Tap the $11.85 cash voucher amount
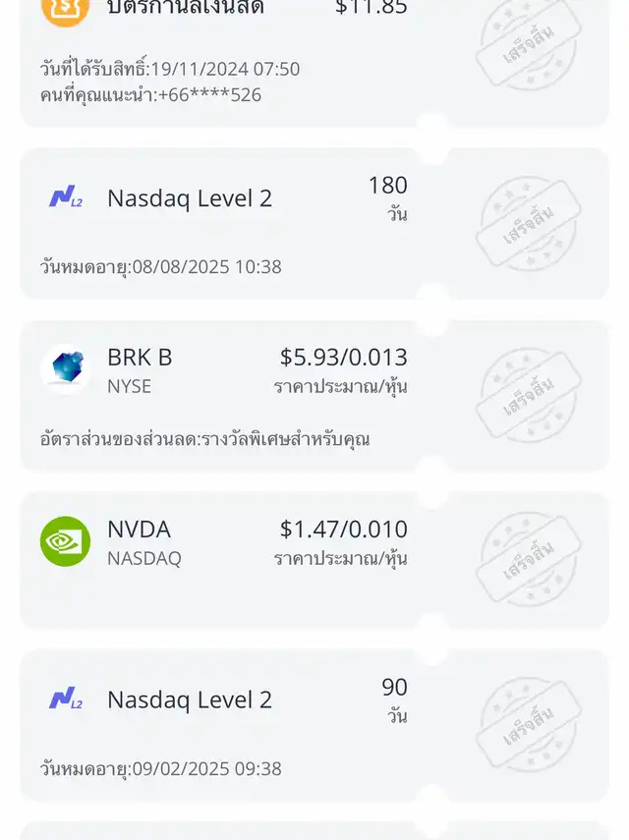This screenshot has height=840, width=629. click(x=371, y=9)
